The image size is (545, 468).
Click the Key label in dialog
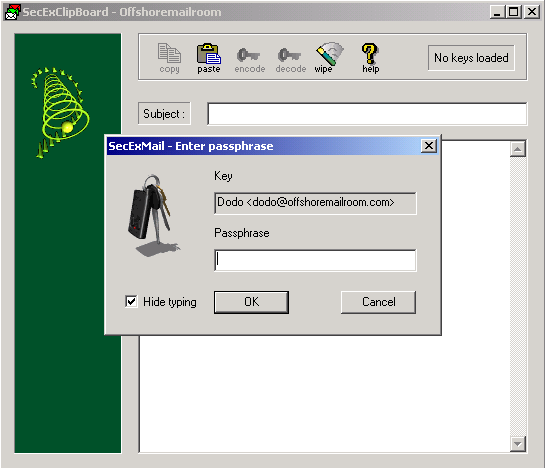tap(223, 176)
